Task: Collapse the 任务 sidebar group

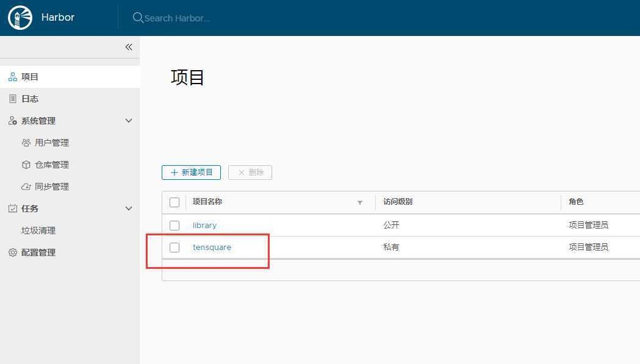Action: [128, 208]
